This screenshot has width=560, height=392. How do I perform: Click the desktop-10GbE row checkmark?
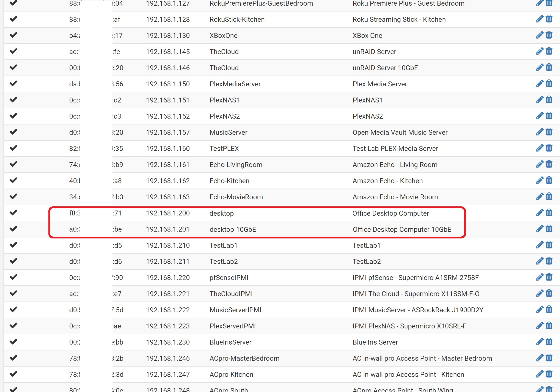13,229
